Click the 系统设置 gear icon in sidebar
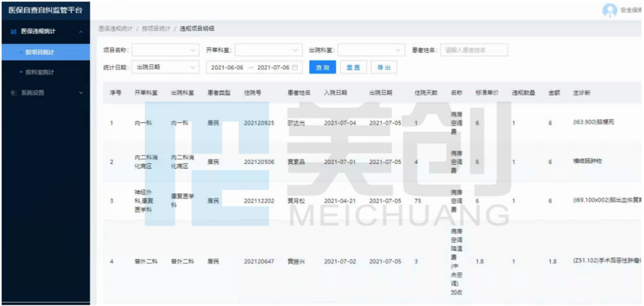Image resolution: width=644 pixels, height=306 pixels. pos(14,92)
